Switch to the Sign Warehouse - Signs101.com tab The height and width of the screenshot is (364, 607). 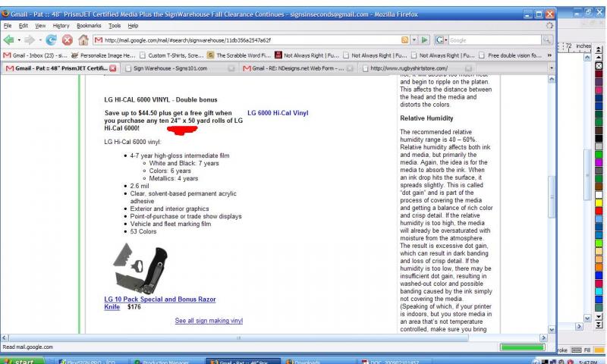[x=179, y=68]
